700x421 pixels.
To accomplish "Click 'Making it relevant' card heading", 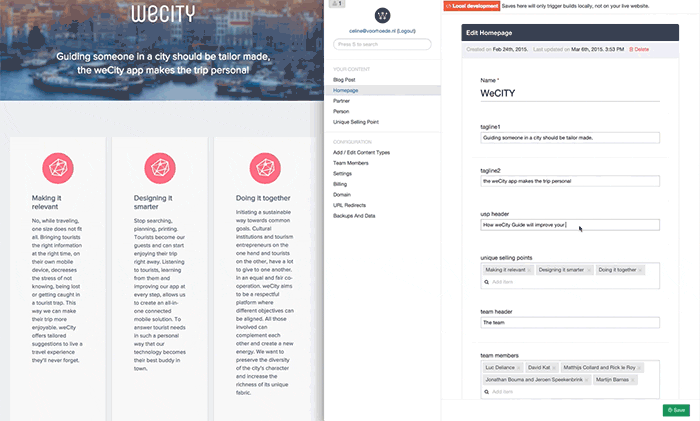I will coord(46,202).
